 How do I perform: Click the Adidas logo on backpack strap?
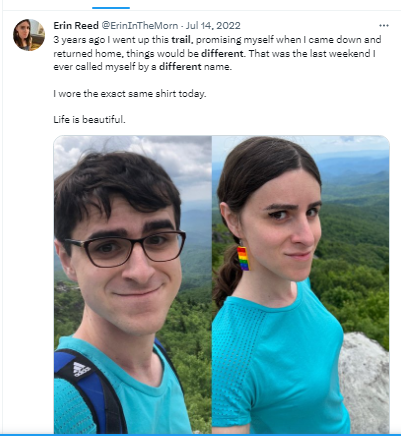click(81, 369)
